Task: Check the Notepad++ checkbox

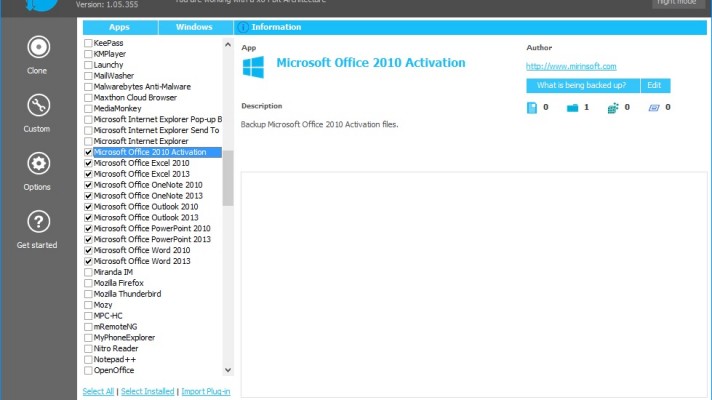Action: point(88,359)
